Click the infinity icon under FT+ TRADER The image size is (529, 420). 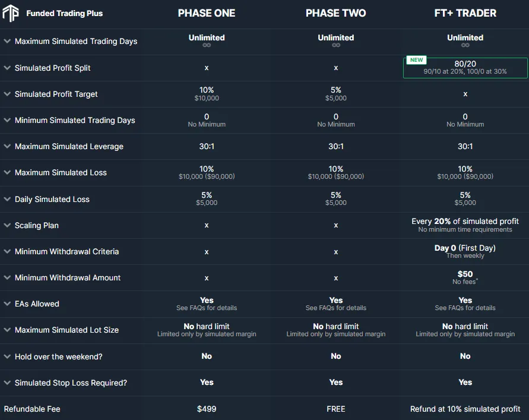[465, 45]
